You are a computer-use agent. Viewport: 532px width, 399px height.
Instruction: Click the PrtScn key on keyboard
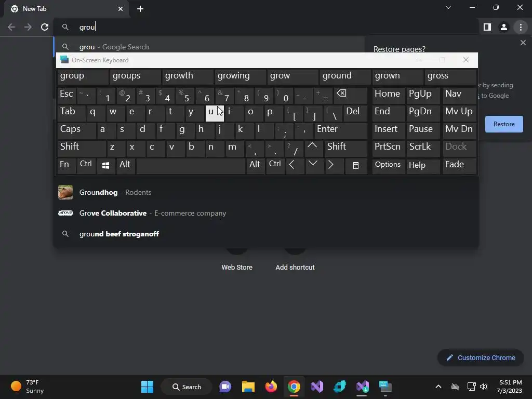tap(388, 148)
